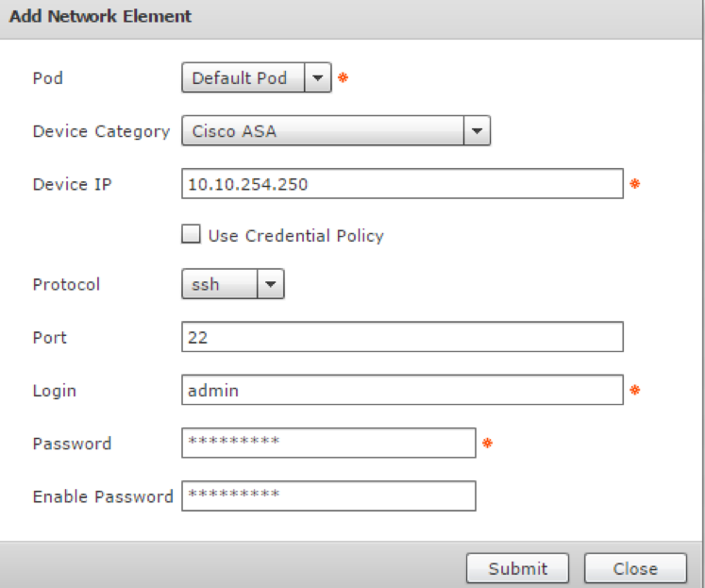Click the Close button

[x=634, y=568]
